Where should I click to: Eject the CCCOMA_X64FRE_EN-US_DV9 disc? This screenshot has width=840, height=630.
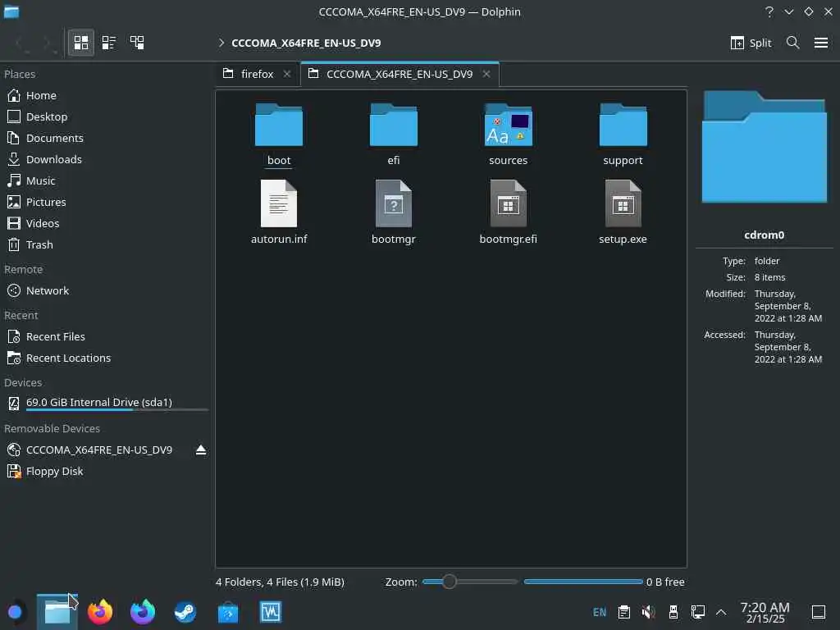tap(201, 450)
